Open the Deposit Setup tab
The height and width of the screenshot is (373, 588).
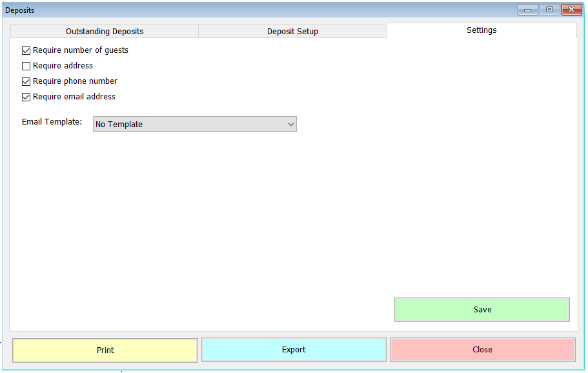coord(292,30)
